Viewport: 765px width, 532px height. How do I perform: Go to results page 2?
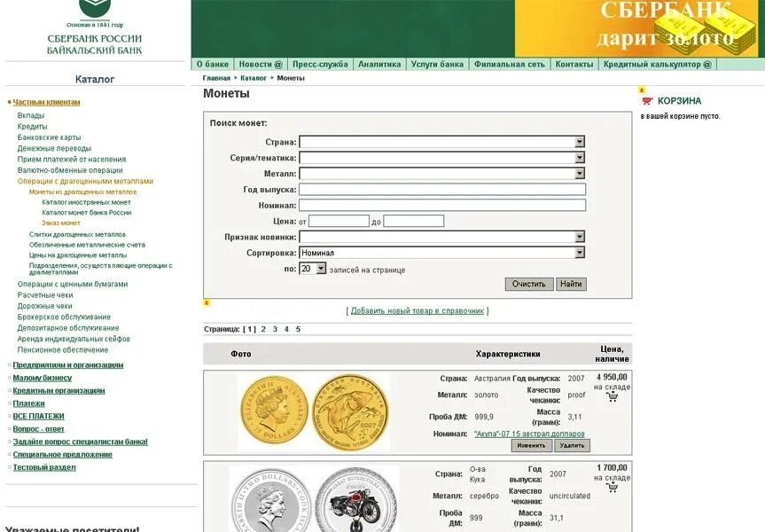[x=263, y=330]
